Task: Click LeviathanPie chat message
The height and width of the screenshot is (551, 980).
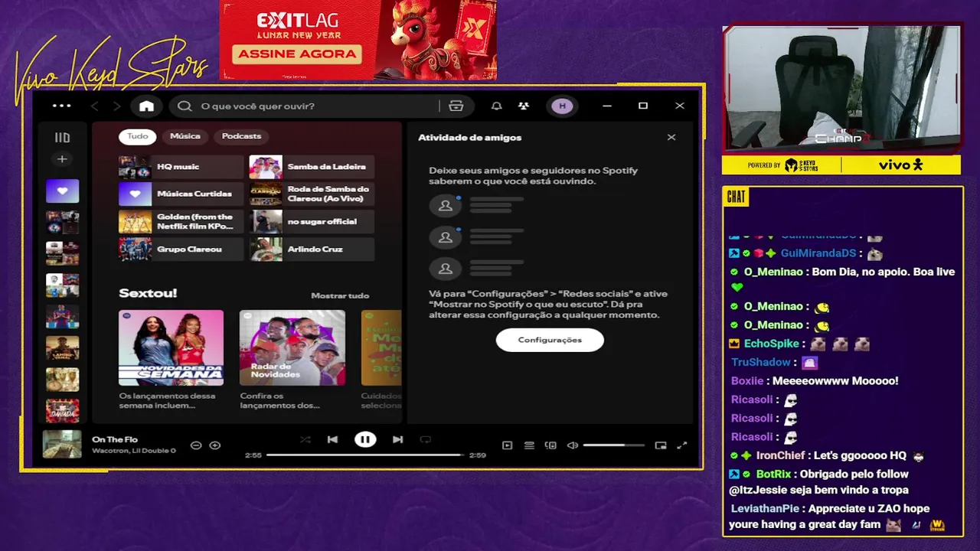Action: point(838,517)
